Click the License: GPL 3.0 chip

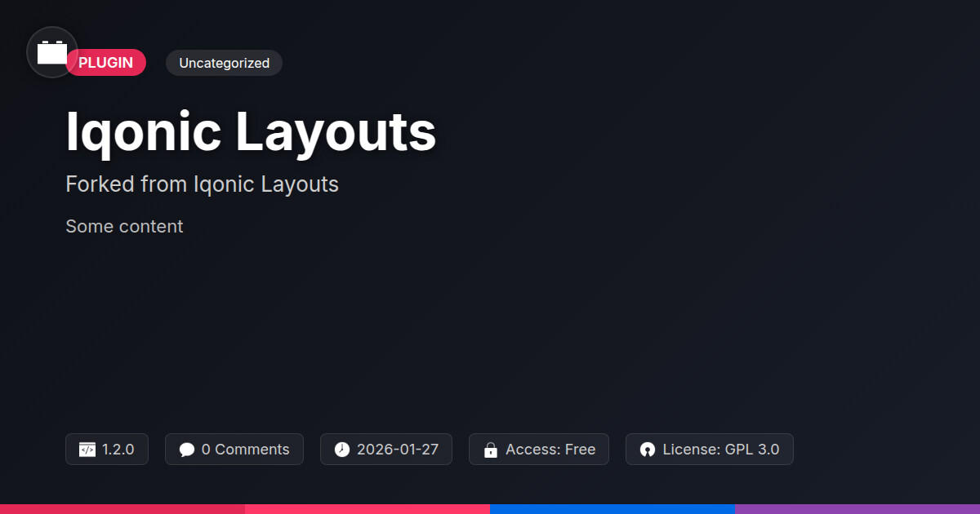tap(710, 450)
